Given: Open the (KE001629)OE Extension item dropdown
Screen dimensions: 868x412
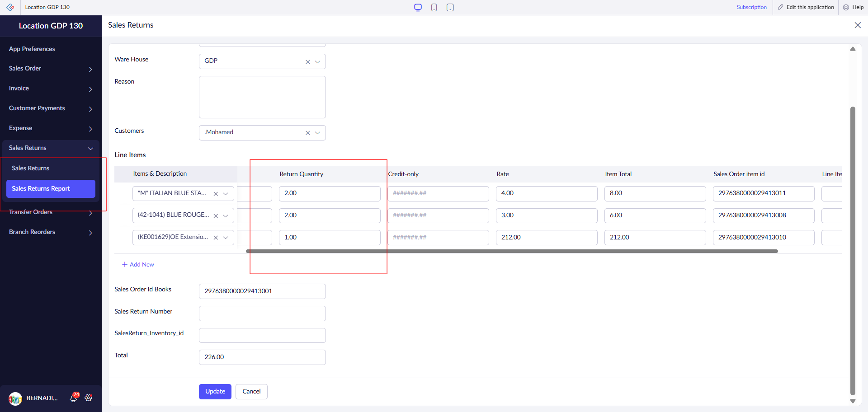Looking at the screenshot, I should click(x=226, y=238).
